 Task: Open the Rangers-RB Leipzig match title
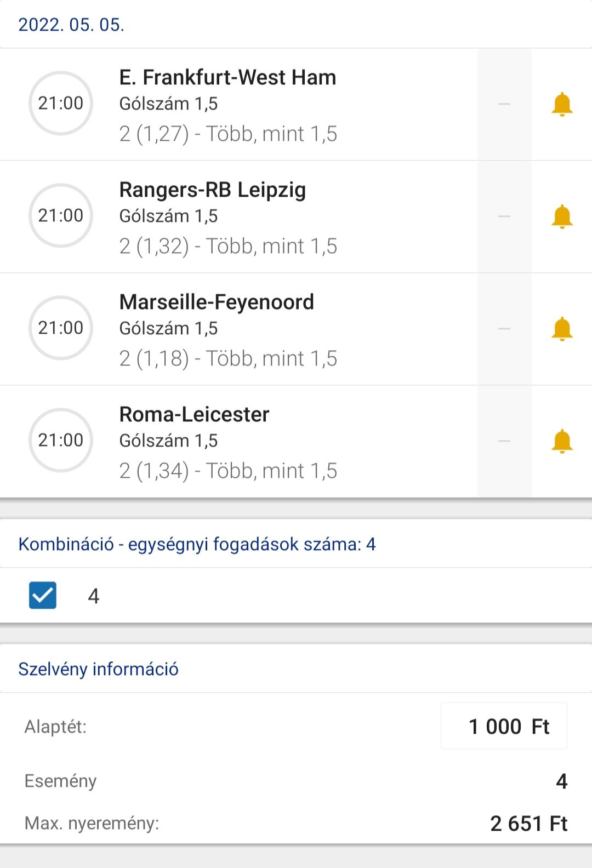(x=213, y=190)
